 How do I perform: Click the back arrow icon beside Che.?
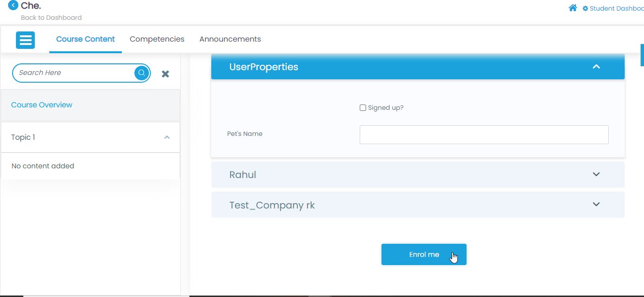click(x=14, y=6)
